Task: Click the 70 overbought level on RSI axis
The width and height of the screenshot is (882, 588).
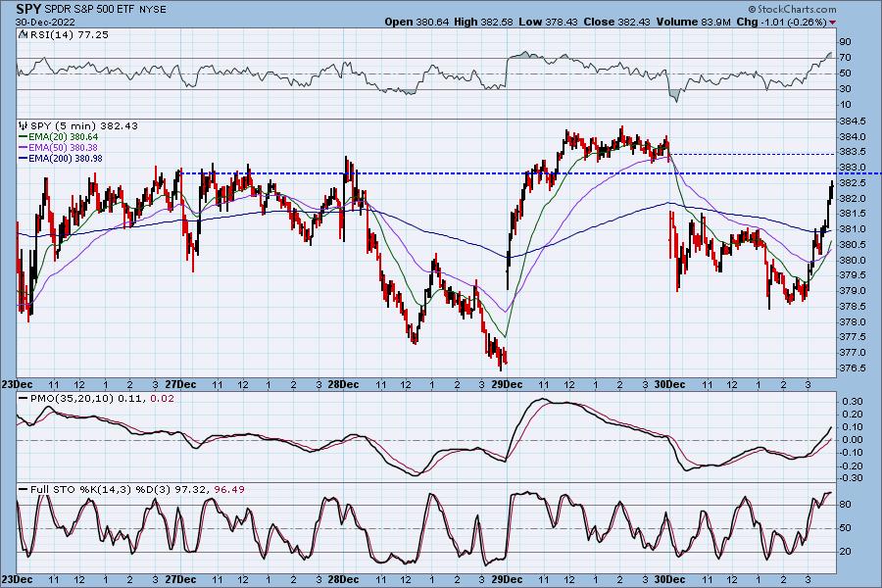Action: [x=845, y=58]
